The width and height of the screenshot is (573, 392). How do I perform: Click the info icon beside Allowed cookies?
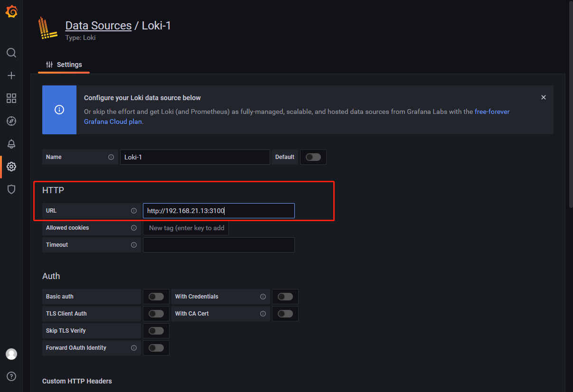(x=134, y=228)
